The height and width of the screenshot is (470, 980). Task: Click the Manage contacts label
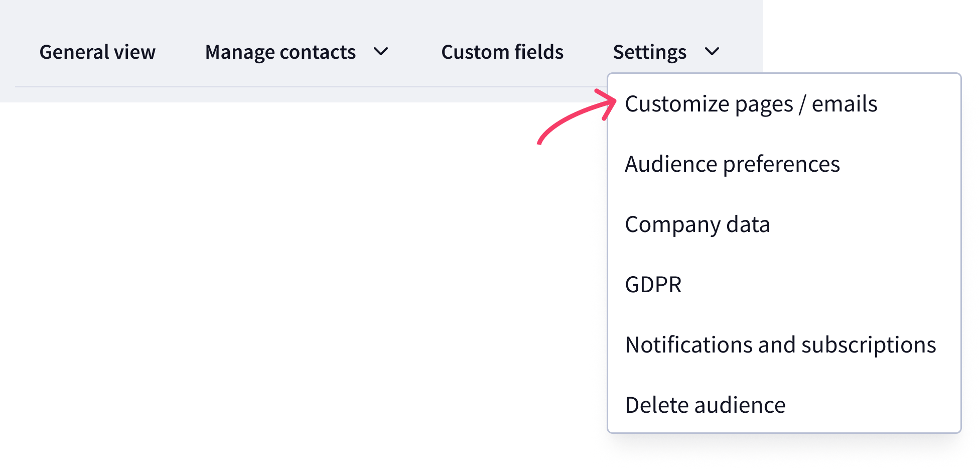(x=281, y=52)
